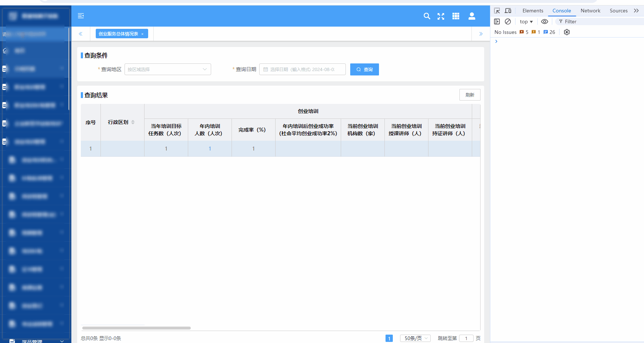Image resolution: width=644 pixels, height=343 pixels.
Task: Click the 总共0条 record count text
Action: click(x=89, y=338)
